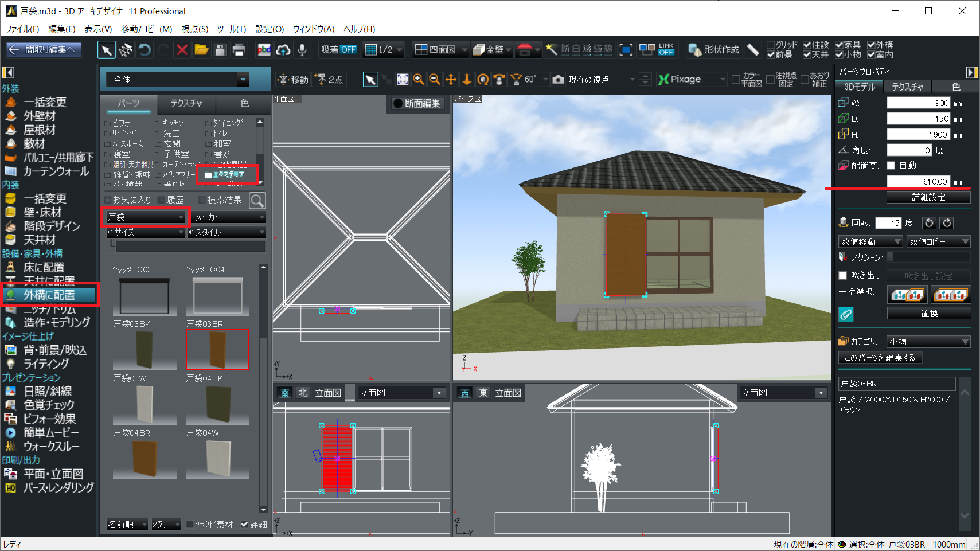Viewport: 980px width, 551px height.
Task: Open the 四面図 view layout dropdown
Action: 464,50
